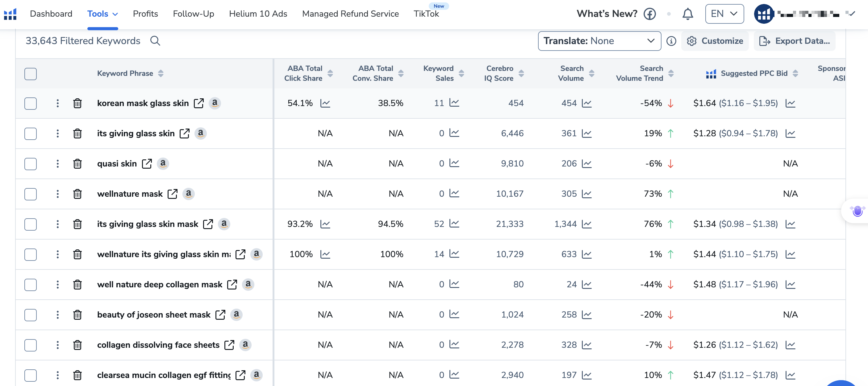
Task: Open Helium 10 Ads menu item
Action: [258, 14]
